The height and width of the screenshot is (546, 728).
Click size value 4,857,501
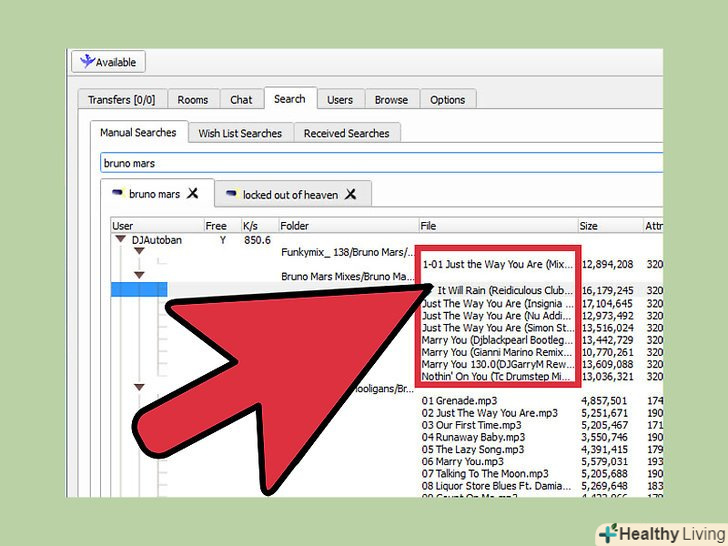click(604, 401)
